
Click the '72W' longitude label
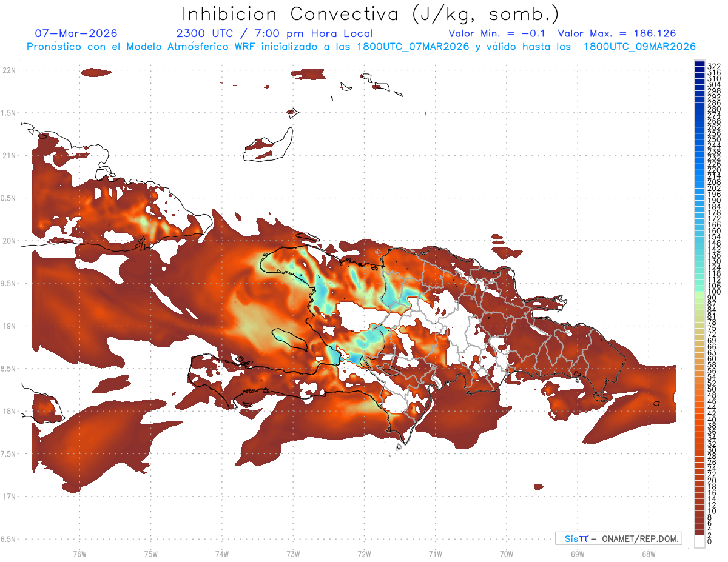pos(364,554)
